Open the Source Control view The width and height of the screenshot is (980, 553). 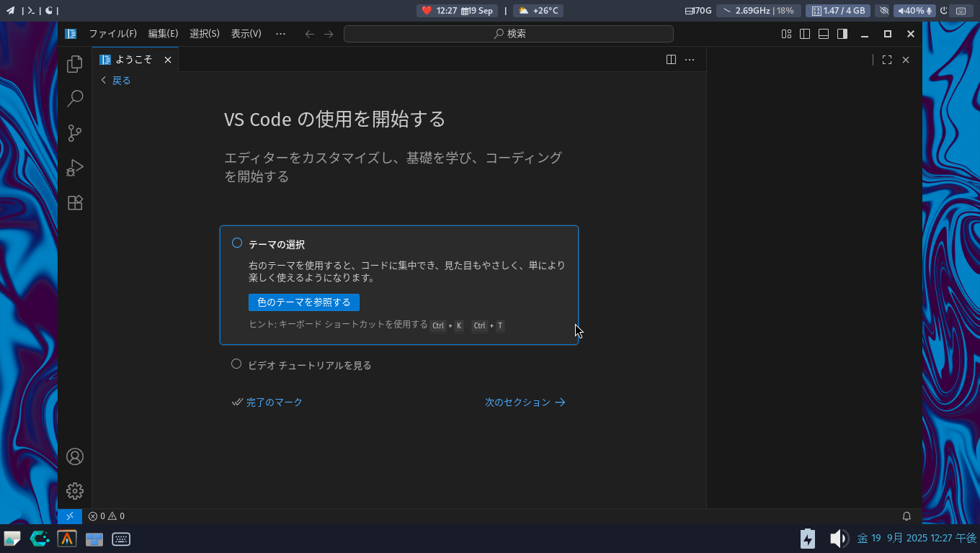[x=74, y=133]
